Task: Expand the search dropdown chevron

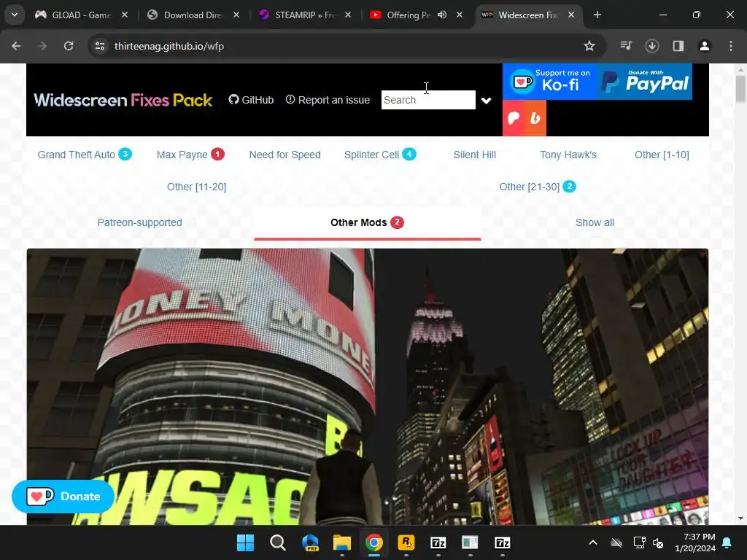Action: (x=486, y=101)
